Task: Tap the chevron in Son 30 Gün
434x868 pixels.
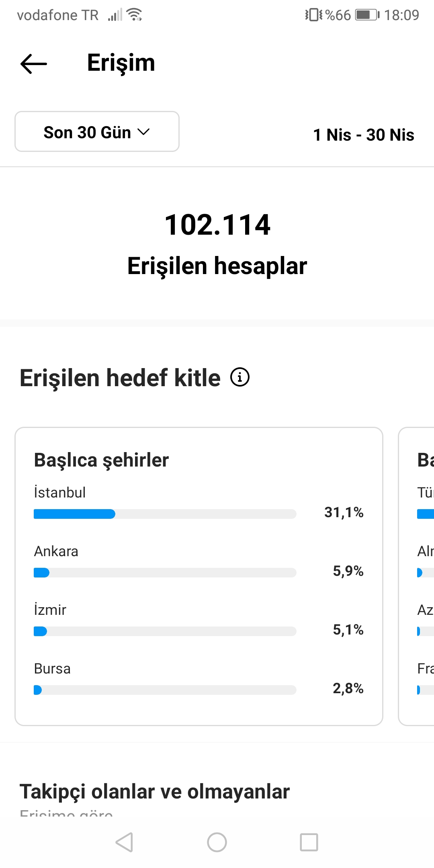Action: coord(143,132)
